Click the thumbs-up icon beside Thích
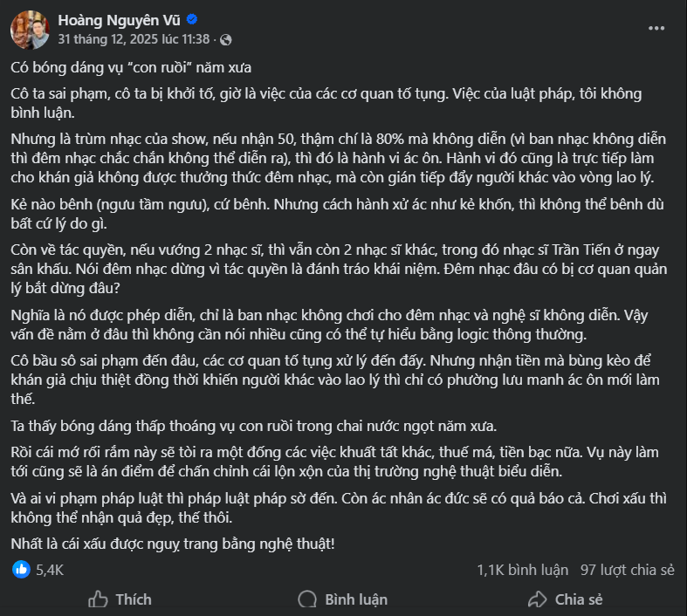The width and height of the screenshot is (687, 616). pyautogui.click(x=99, y=599)
